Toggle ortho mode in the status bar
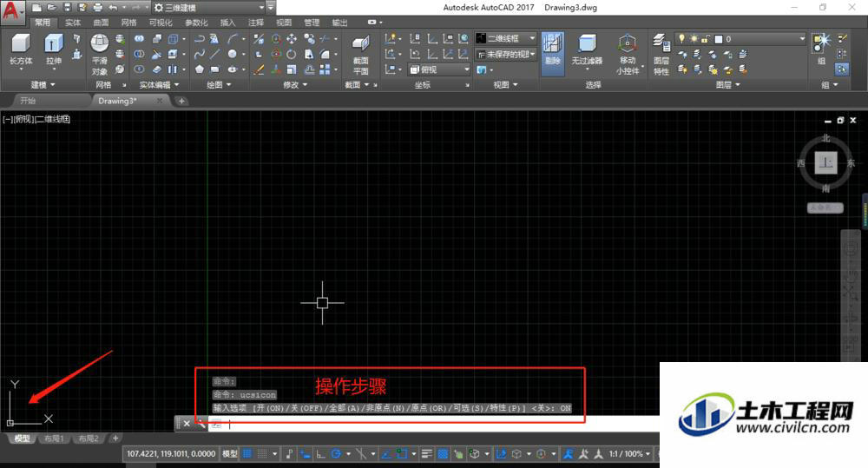868x468 pixels. pos(320,454)
